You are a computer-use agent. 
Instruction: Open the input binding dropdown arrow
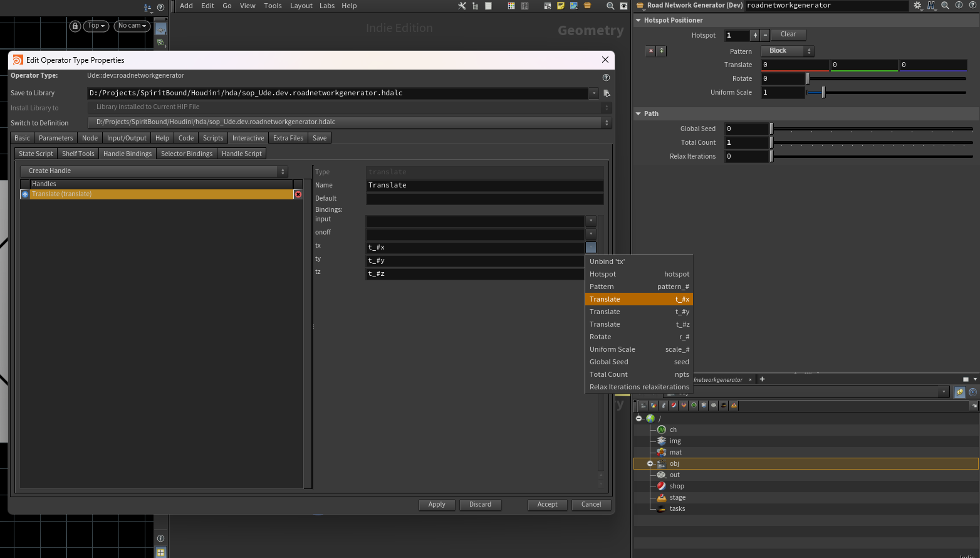pos(591,221)
